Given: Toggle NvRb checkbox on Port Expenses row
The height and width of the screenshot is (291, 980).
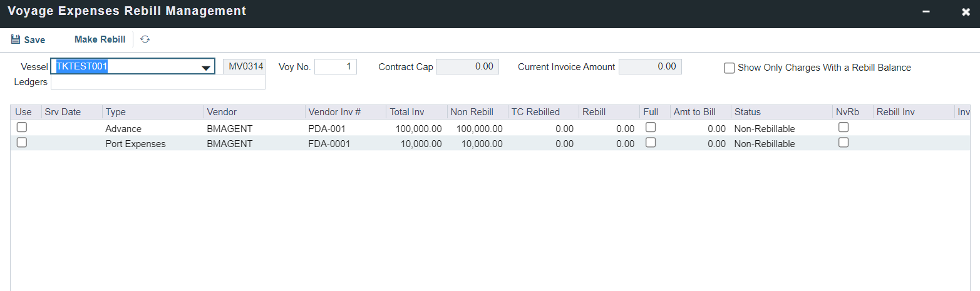Looking at the screenshot, I should tap(843, 142).
